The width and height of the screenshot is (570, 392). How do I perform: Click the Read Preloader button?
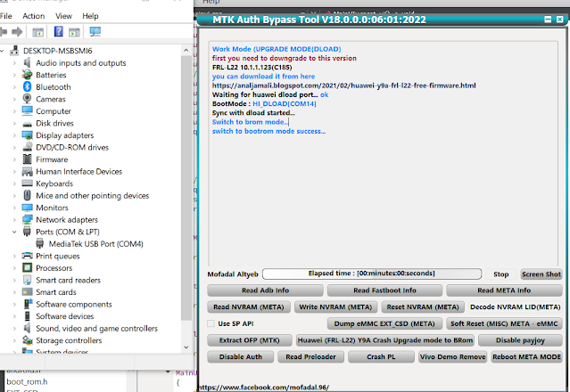point(310,356)
